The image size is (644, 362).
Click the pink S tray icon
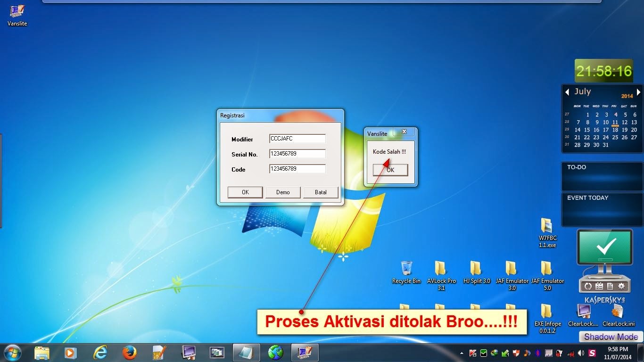pyautogui.click(x=592, y=353)
